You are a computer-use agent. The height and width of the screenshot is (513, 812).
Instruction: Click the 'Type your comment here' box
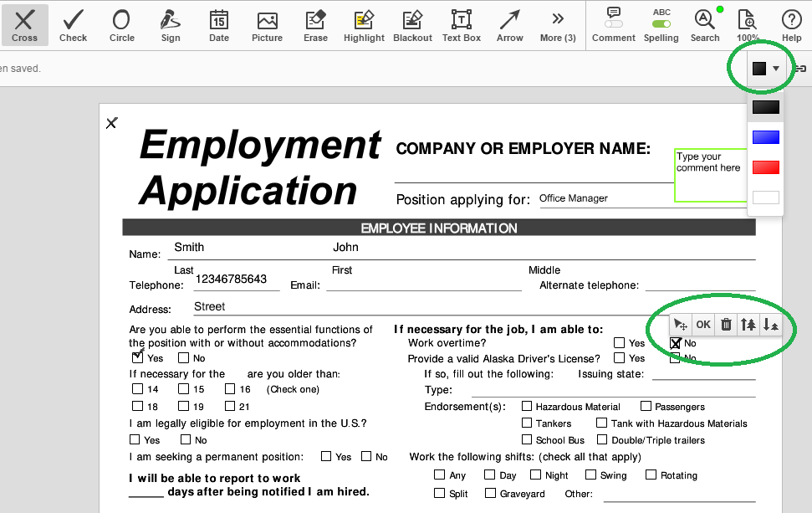point(711,175)
